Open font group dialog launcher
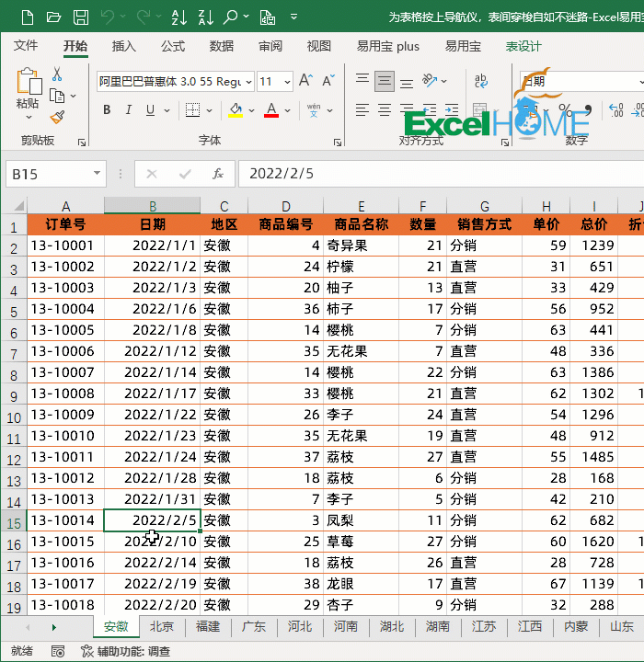Image resolution: width=644 pixels, height=662 pixels. [338, 143]
